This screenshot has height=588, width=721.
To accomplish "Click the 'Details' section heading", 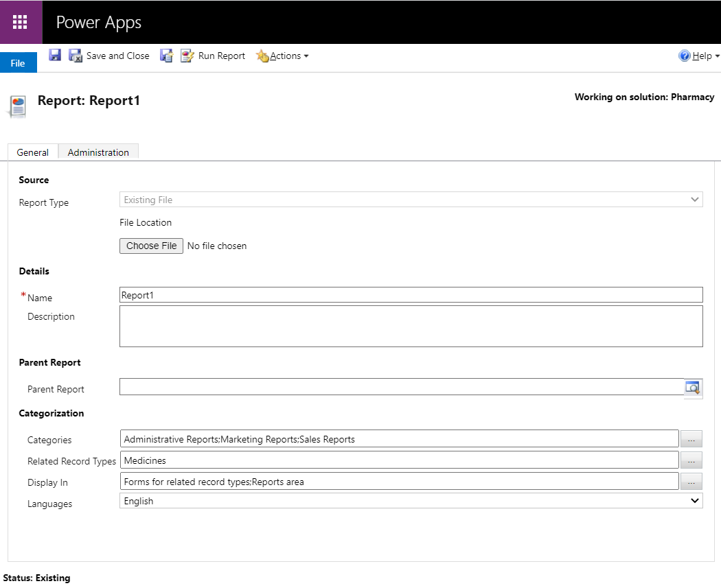I will (34, 271).
